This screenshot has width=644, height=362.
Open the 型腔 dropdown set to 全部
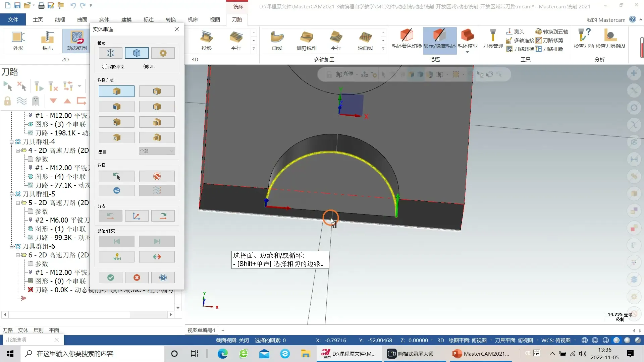click(x=157, y=151)
